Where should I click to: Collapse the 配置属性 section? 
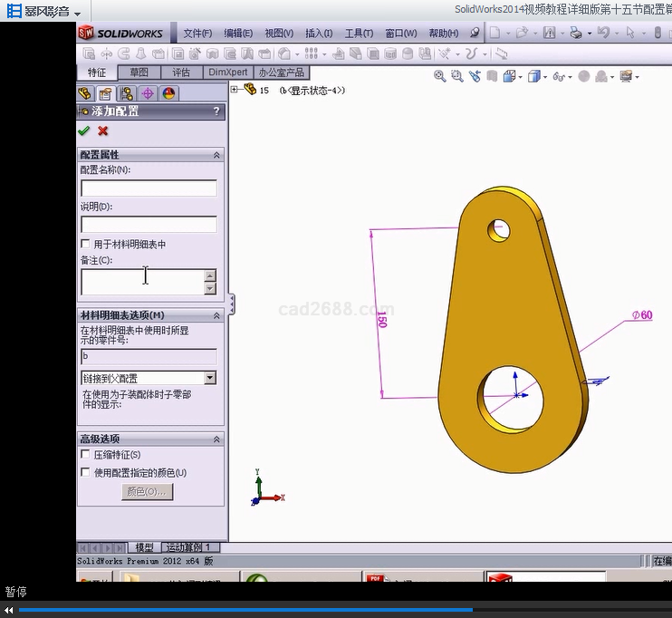216,155
